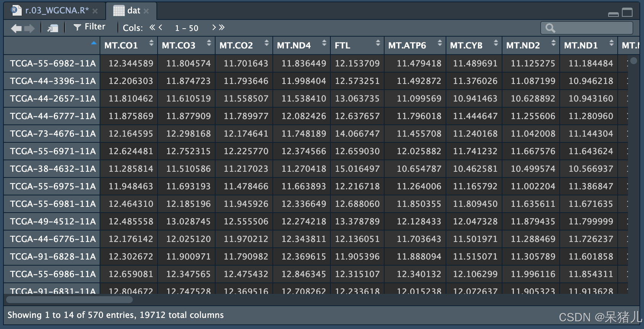Select row TCGA-55-6975-11A

coord(53,186)
